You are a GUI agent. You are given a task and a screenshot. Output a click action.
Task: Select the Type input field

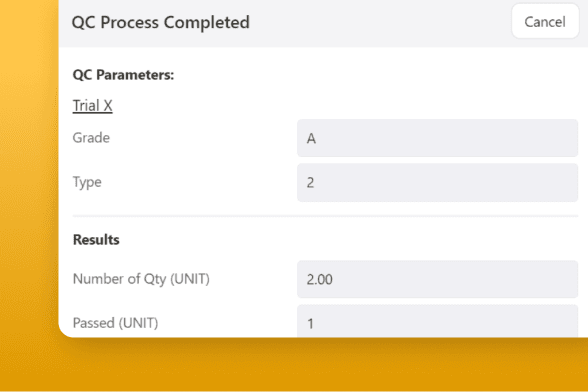tap(437, 183)
